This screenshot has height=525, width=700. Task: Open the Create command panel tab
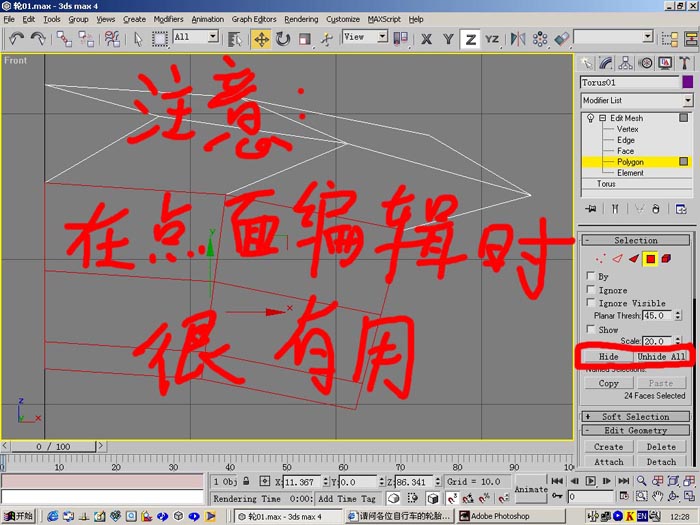click(x=586, y=63)
